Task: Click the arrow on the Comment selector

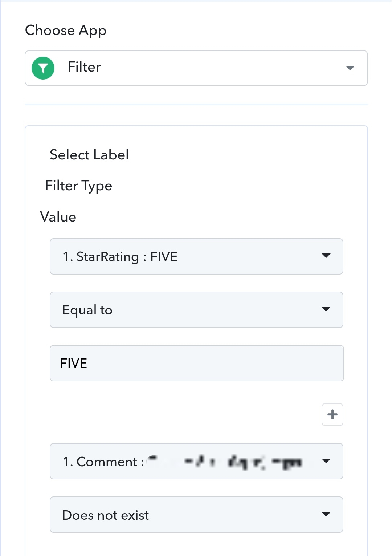Action: 326,461
